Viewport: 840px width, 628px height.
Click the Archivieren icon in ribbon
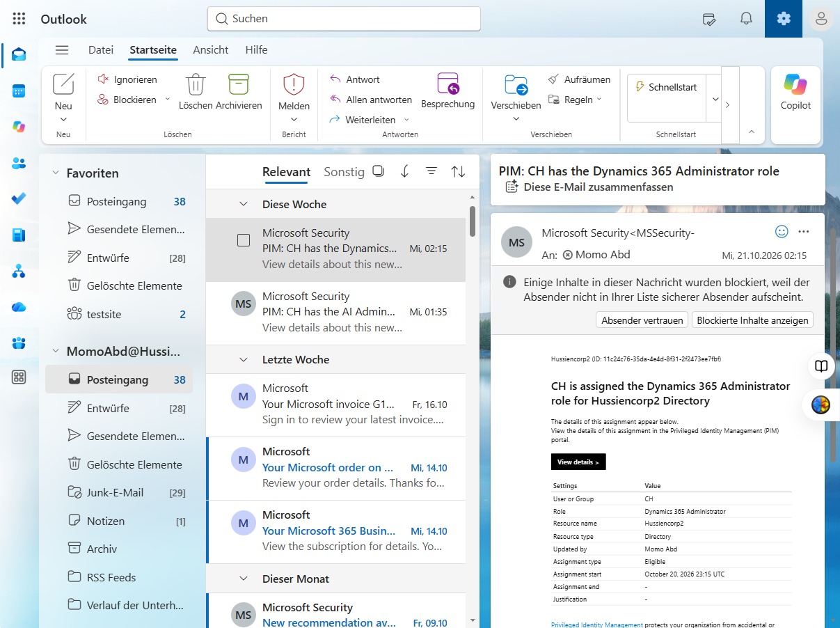239,85
